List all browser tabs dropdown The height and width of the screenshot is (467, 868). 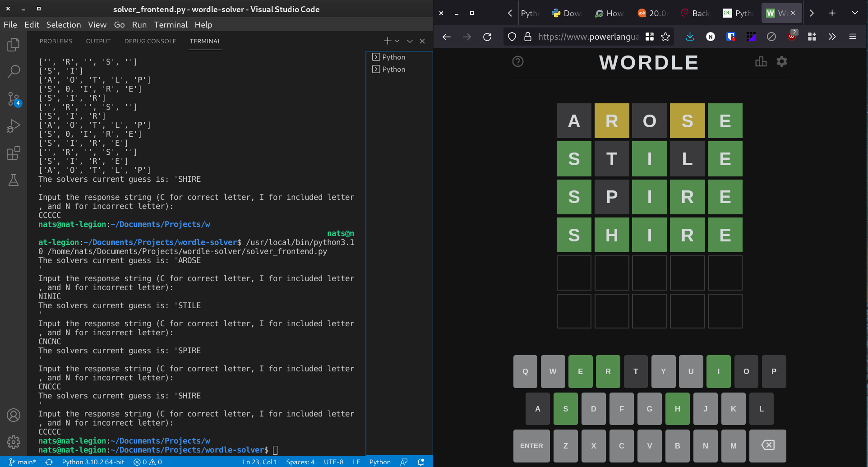(x=854, y=13)
